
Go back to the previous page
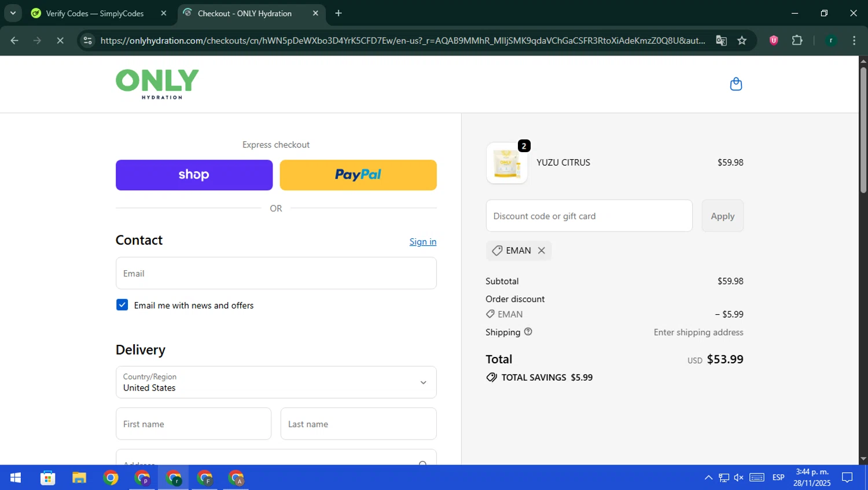[14, 40]
